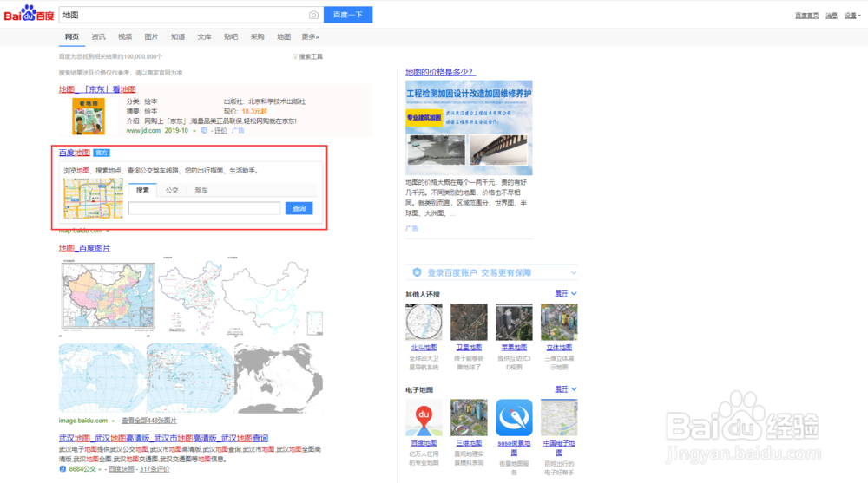Click the 官方 badge beside 百度地图
The width and height of the screenshot is (868, 483).
tap(102, 153)
